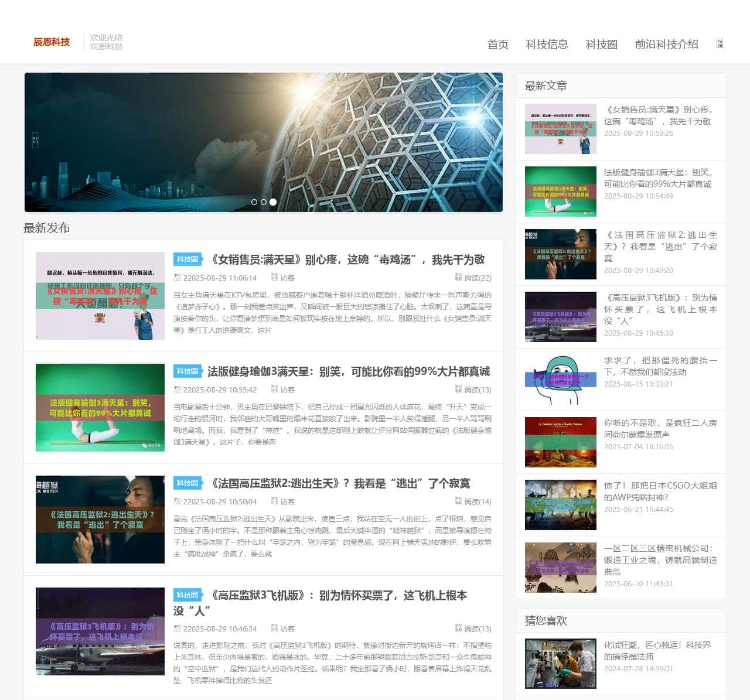The width and height of the screenshot is (750, 700).
Task: Open the search icon in header navigation
Action: click(720, 44)
